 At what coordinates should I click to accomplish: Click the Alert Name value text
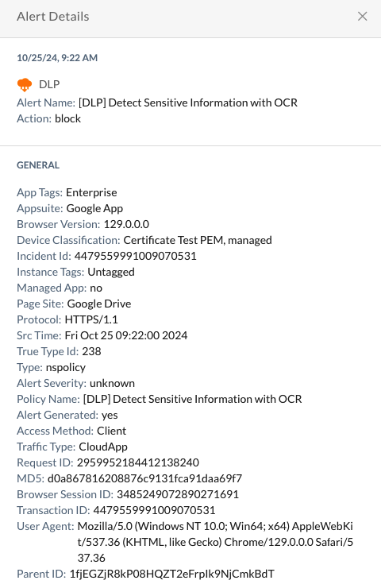pyautogui.click(x=187, y=103)
